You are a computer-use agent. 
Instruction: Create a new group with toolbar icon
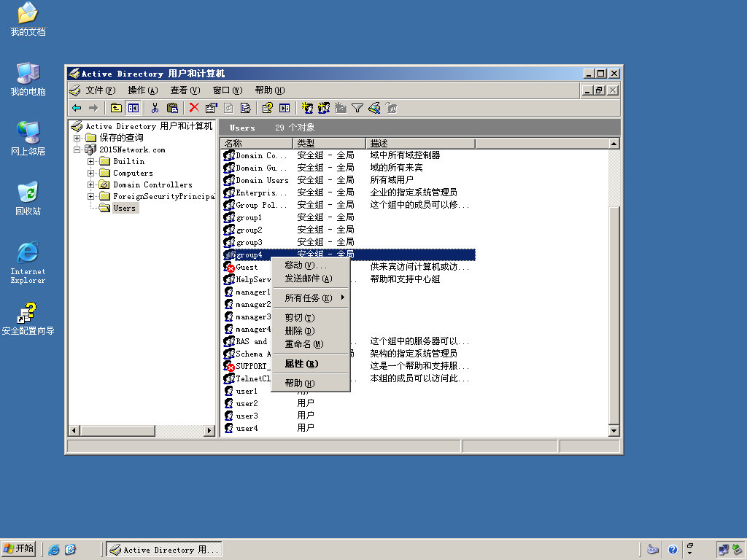[324, 108]
